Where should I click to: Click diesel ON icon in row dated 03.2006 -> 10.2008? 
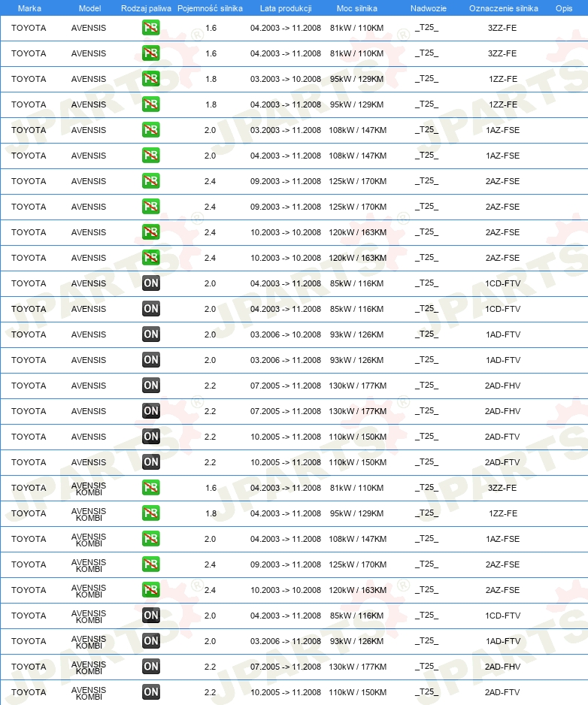tap(150, 334)
